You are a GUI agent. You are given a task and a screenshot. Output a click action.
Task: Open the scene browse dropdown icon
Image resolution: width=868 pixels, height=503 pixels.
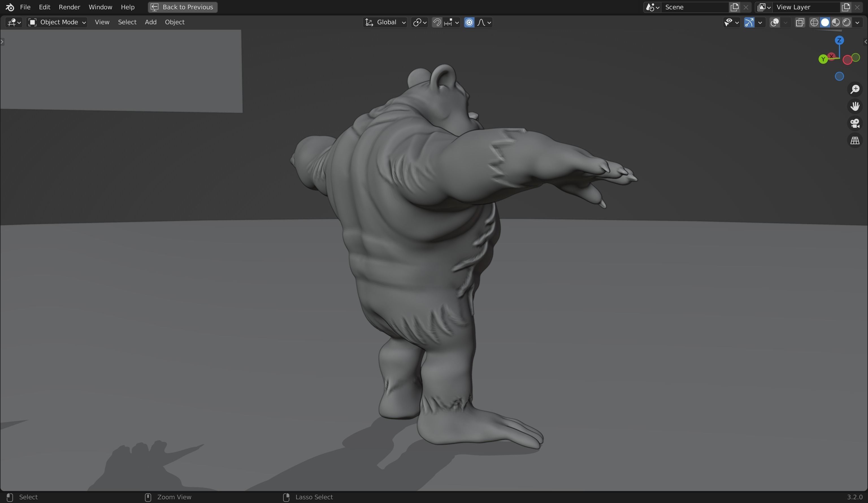click(652, 7)
